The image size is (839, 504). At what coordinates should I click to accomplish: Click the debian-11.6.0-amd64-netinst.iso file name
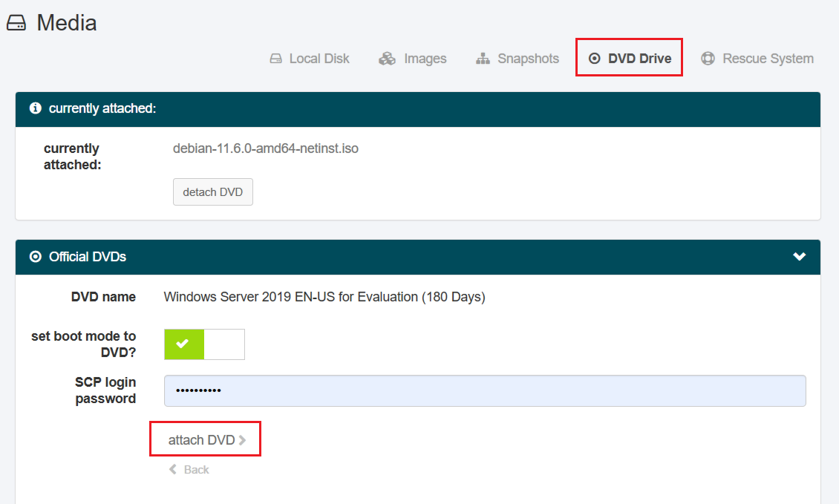coord(266,148)
